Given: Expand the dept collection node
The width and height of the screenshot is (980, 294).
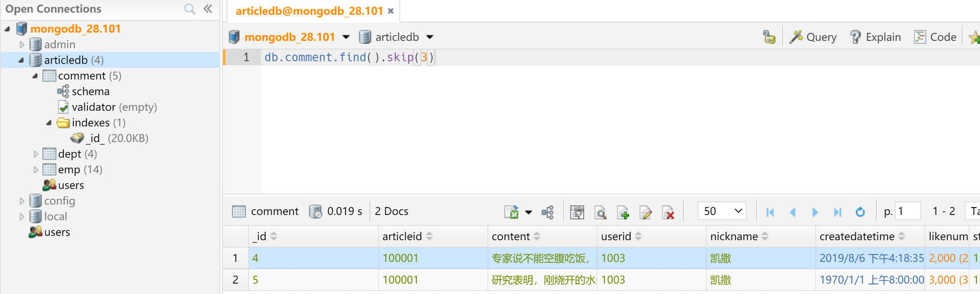Looking at the screenshot, I should [36, 154].
